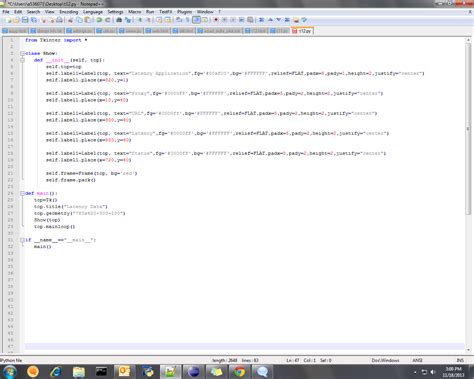
Task: Switch to the active t12.py tab
Action: point(302,31)
